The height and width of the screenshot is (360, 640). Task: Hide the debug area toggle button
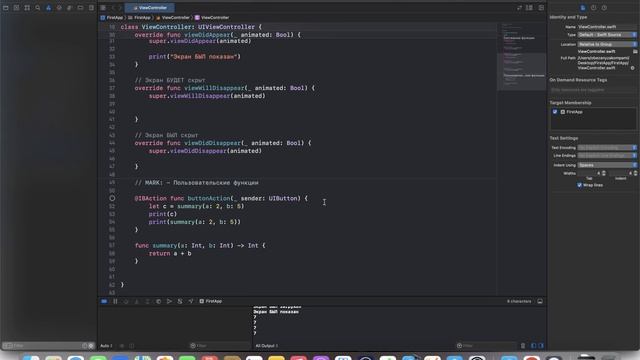(x=540, y=301)
